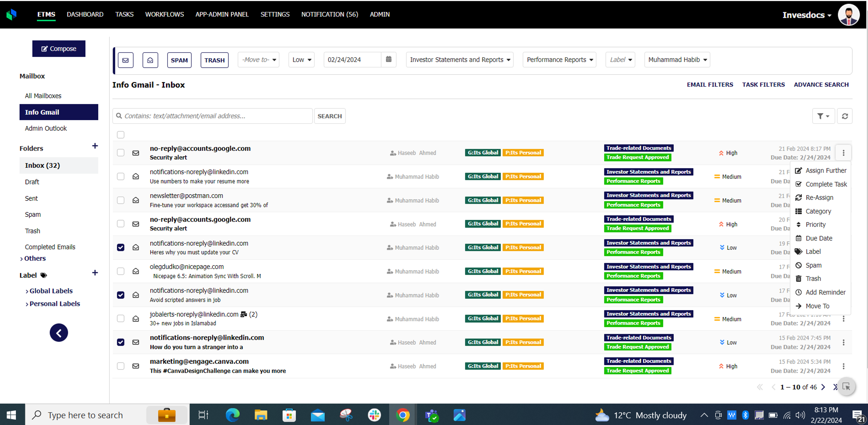Click the email search text field
Screen dimensions: 868x425
212,116
